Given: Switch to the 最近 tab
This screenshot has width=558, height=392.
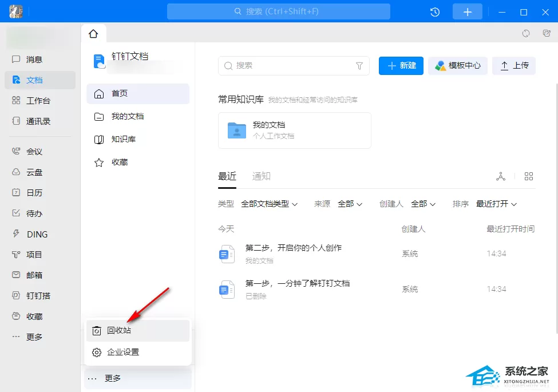Looking at the screenshot, I should coord(227,176).
